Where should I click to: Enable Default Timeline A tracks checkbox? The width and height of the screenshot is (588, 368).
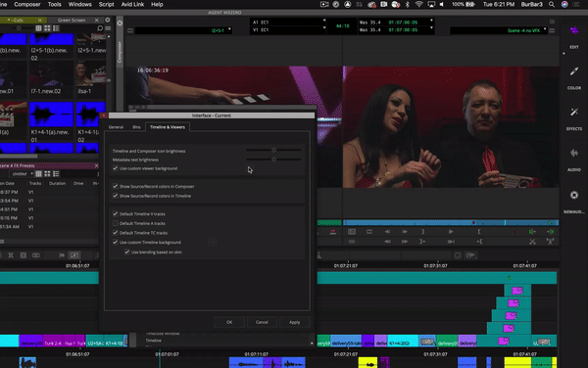(115, 223)
